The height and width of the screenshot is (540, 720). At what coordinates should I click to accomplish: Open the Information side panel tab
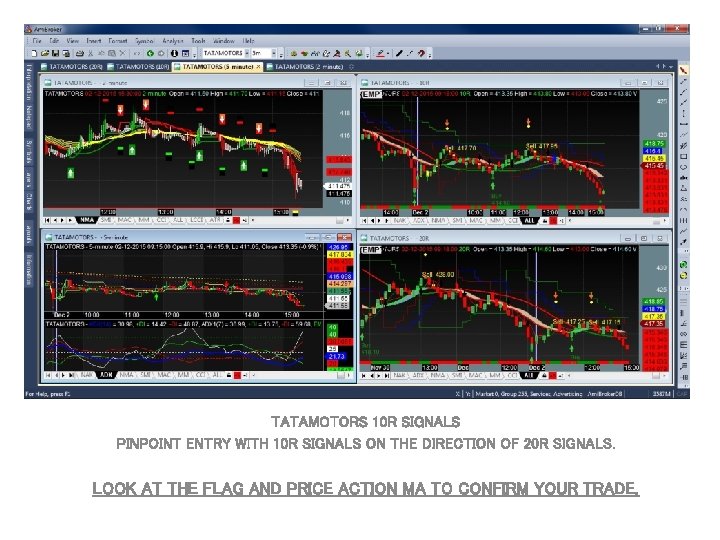pos(29,270)
